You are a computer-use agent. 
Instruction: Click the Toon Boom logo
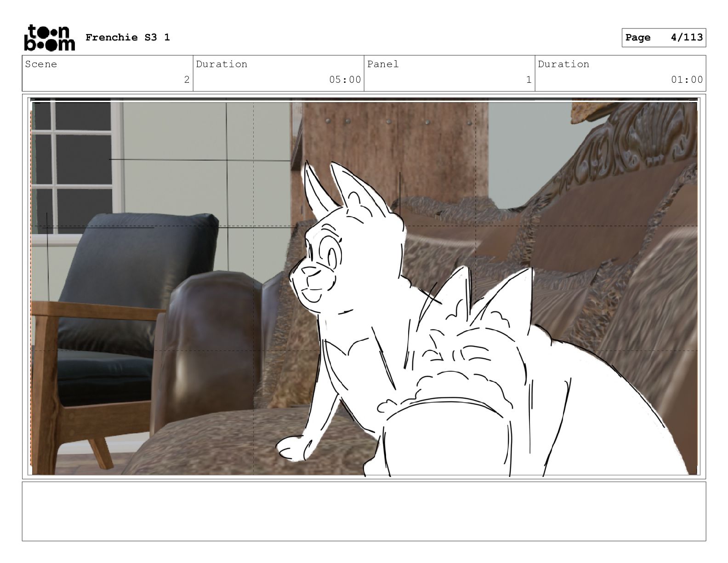[49, 37]
